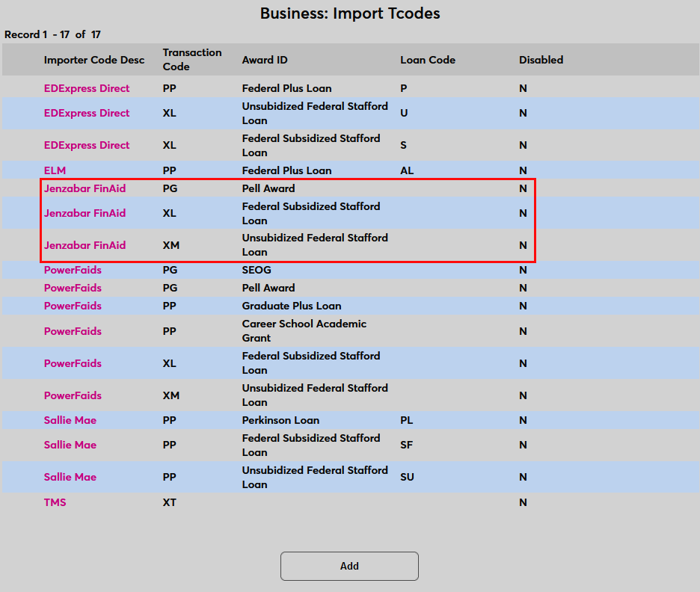Open the ELM importer link
Screen dimensions: 700x592
coord(55,170)
